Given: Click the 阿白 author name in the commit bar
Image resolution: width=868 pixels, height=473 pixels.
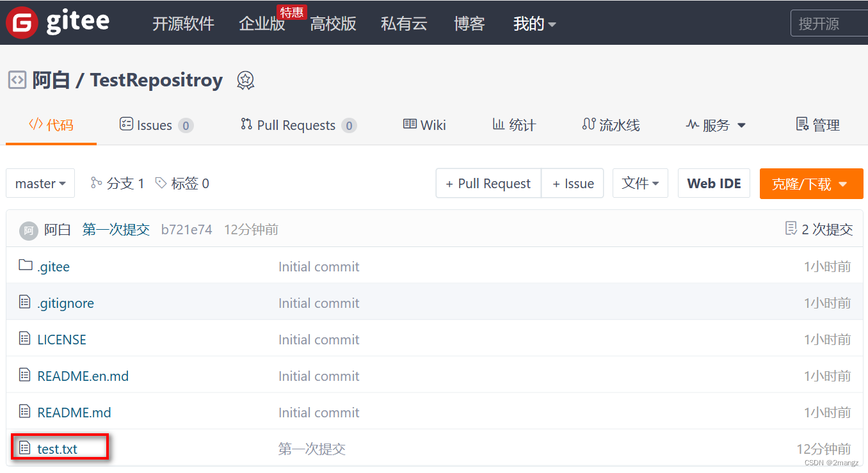Looking at the screenshot, I should coord(58,230).
